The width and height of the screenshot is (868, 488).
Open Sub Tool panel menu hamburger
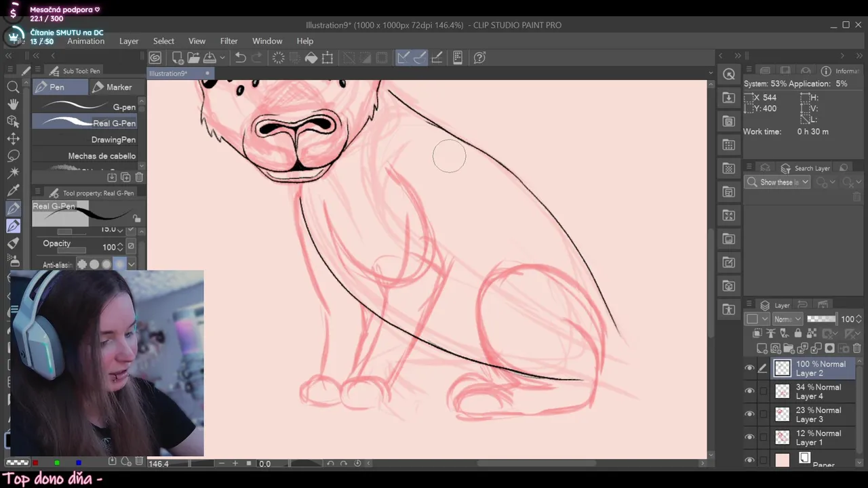[37, 70]
